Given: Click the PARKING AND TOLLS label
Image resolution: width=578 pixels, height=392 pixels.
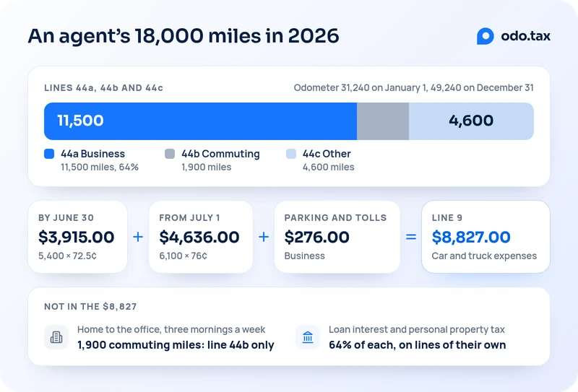Looking at the screenshot, I should (335, 218).
